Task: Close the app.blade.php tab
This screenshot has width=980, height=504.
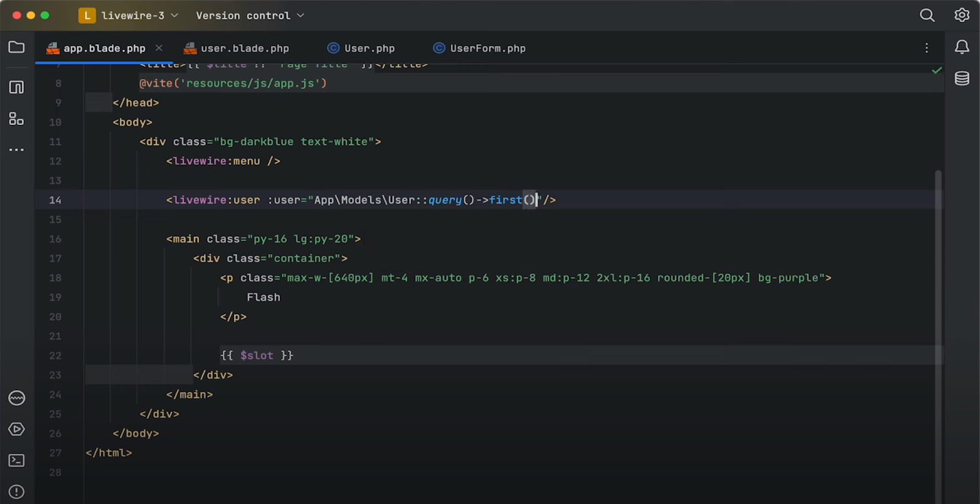Action: click(159, 48)
